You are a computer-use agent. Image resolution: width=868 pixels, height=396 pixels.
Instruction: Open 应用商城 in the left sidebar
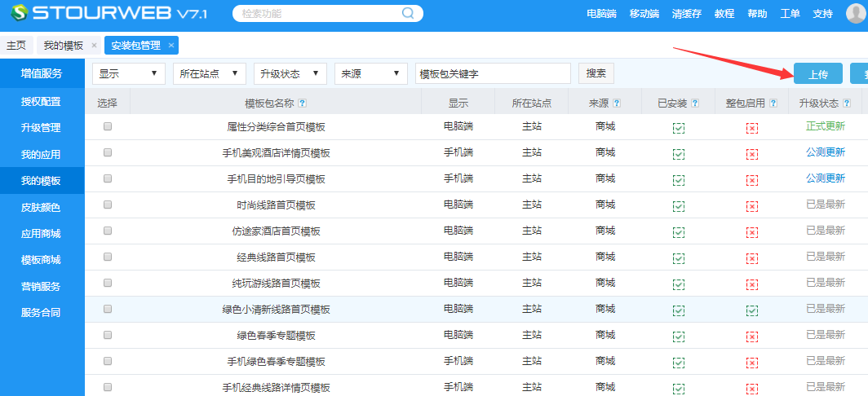click(x=41, y=234)
